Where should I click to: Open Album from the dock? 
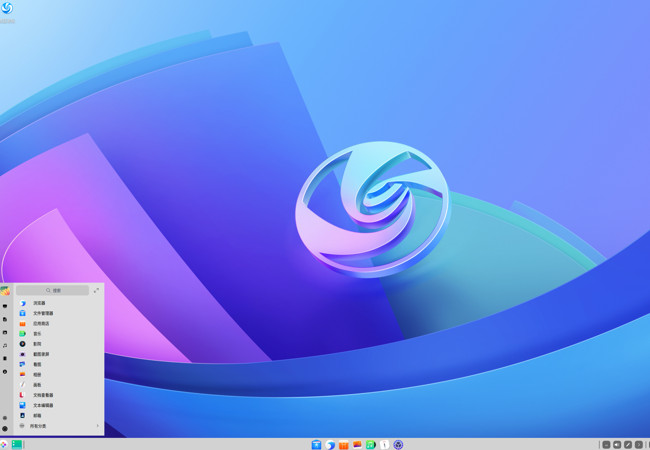357,445
